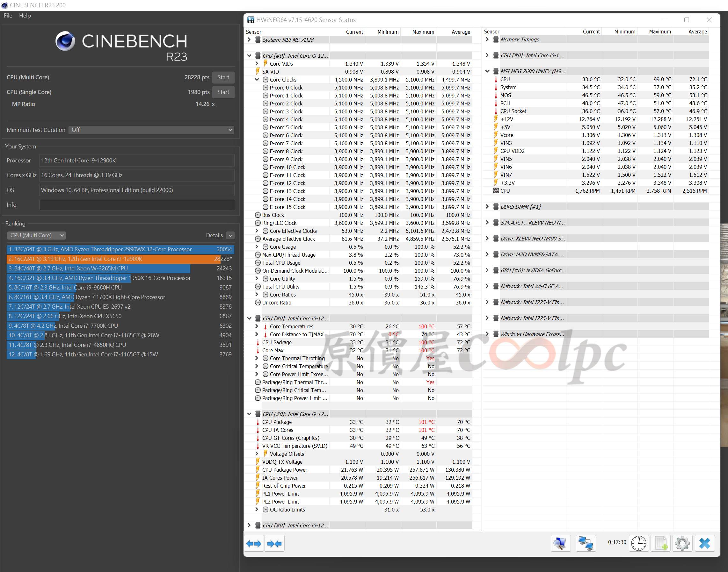Open Minimum Test Duration dropdown
Image resolution: width=728 pixels, height=572 pixels.
click(151, 130)
